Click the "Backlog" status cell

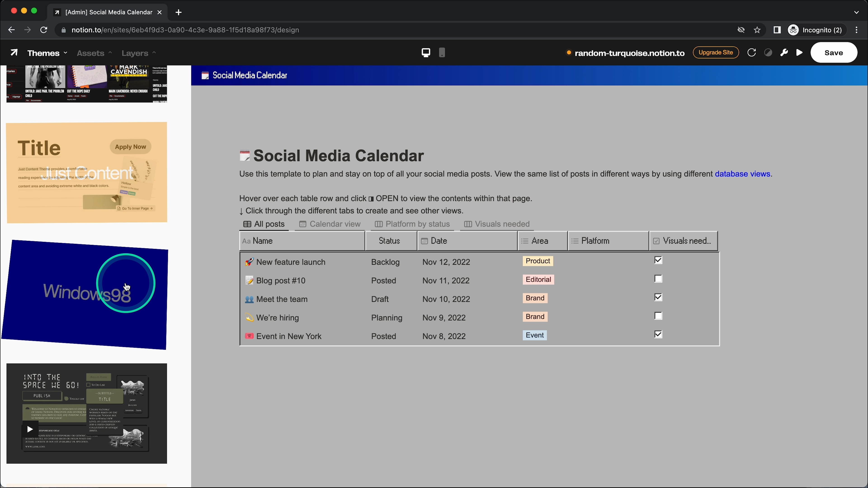[x=385, y=262]
